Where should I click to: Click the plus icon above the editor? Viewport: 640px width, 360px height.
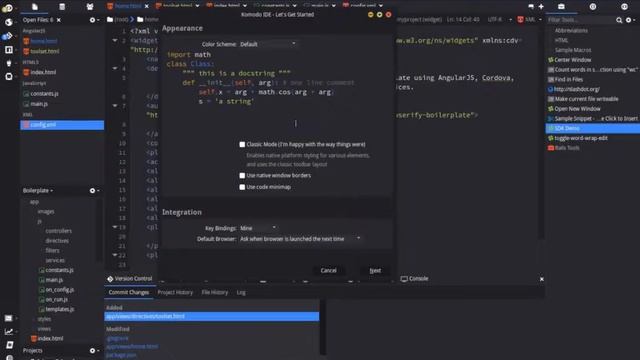[541, 7]
